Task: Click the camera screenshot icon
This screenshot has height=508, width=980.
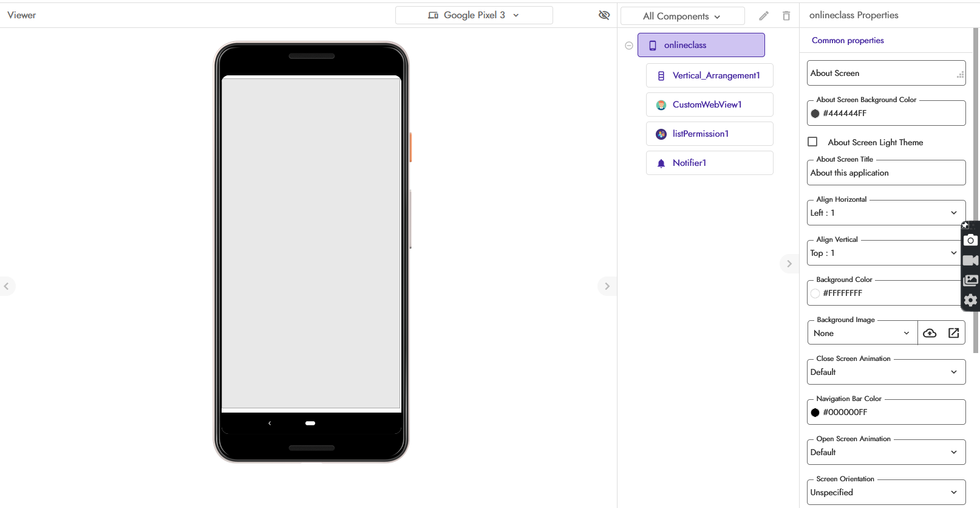Action: 970,240
